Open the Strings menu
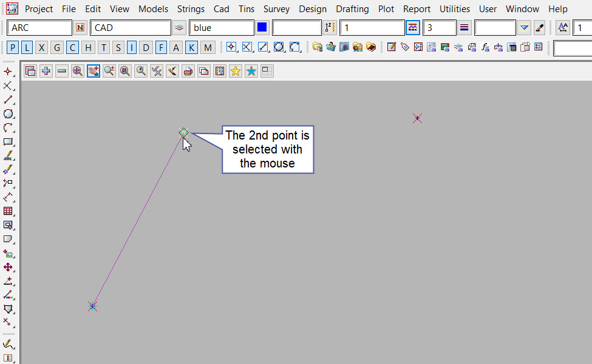This screenshot has width=592, height=364. (x=191, y=9)
